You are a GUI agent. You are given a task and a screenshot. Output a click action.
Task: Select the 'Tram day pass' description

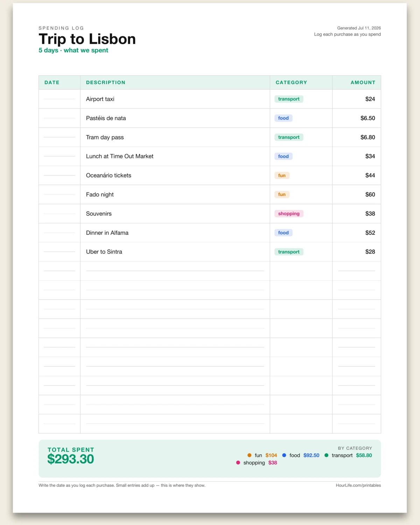pos(105,137)
